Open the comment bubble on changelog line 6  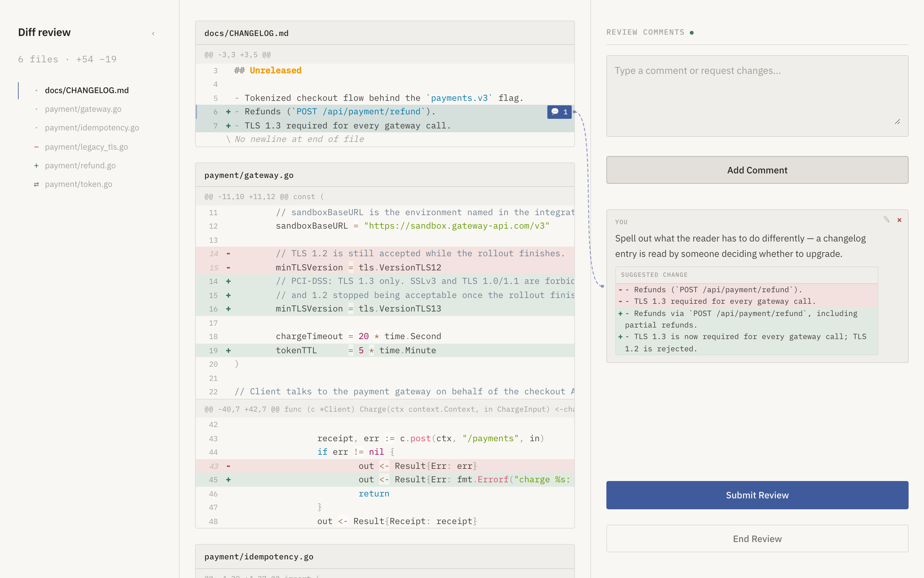[559, 112]
